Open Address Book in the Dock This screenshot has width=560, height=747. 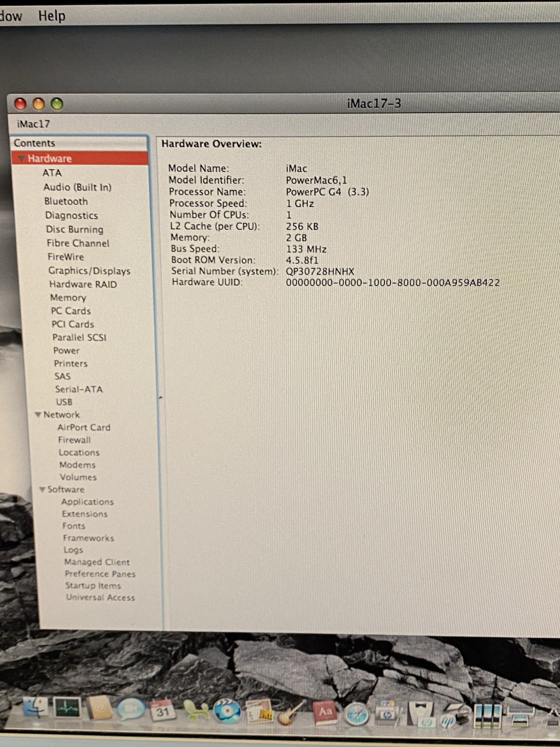[99, 708]
